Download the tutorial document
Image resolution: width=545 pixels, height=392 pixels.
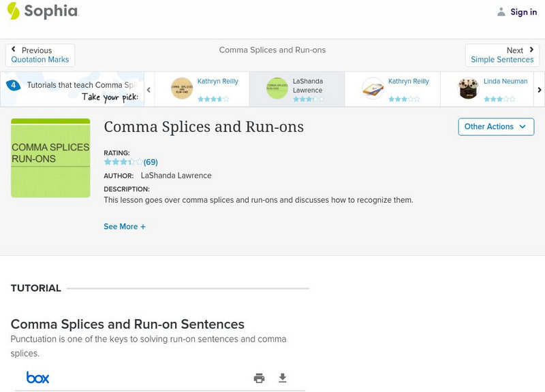283,378
